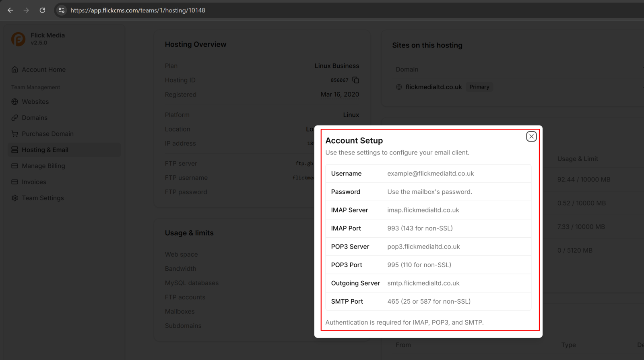644x360 pixels.
Task: Click the usage value 0.52 / 10000 MB
Action: [581, 203]
